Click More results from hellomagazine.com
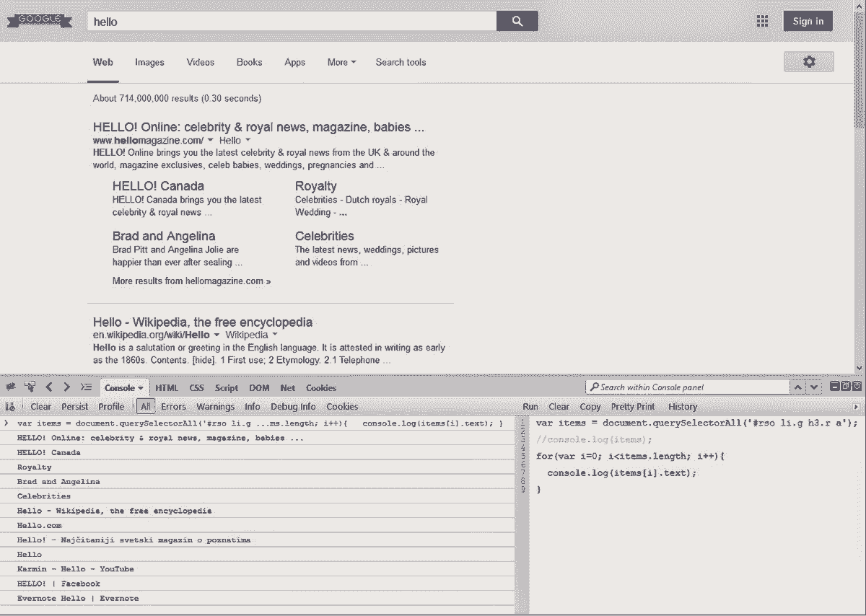 pyautogui.click(x=191, y=281)
